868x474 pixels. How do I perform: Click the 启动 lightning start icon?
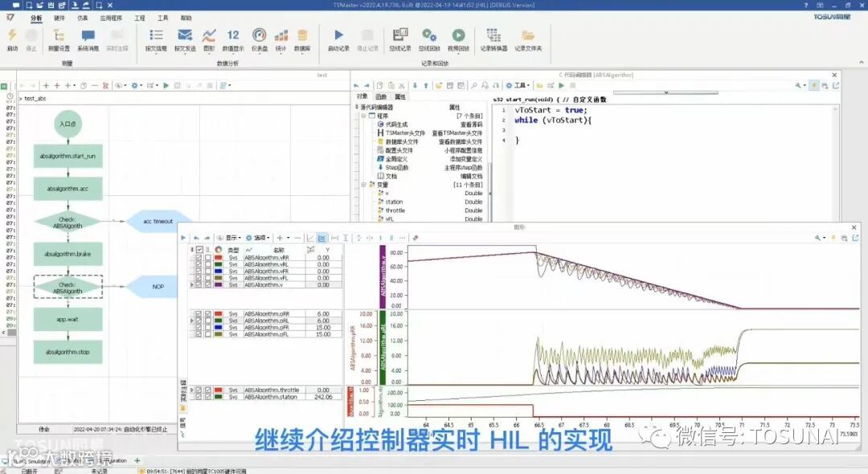click(x=11, y=36)
